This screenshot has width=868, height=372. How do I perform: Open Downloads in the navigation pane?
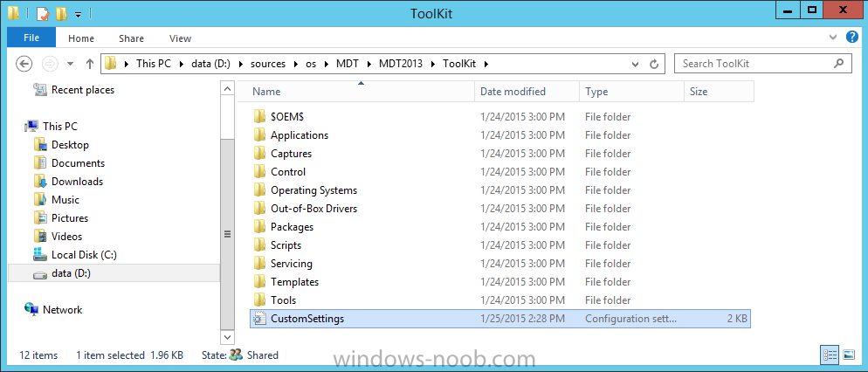(x=77, y=181)
